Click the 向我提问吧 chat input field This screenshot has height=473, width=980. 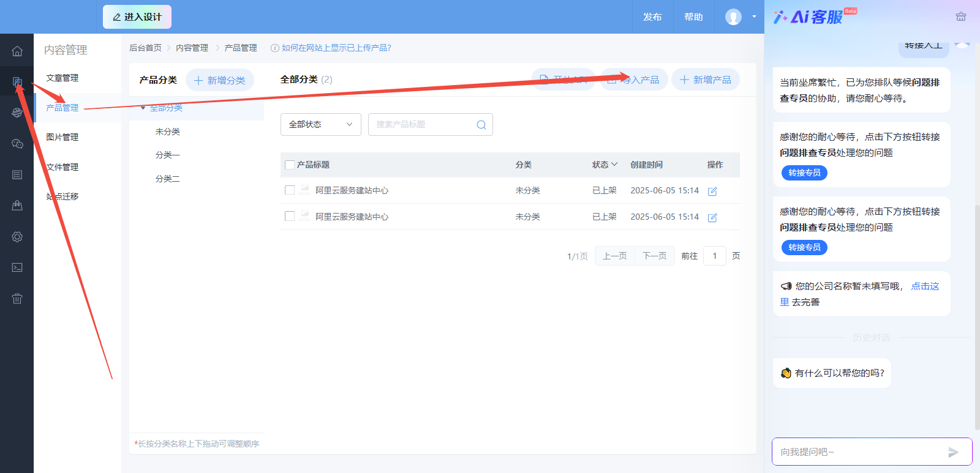click(x=858, y=452)
